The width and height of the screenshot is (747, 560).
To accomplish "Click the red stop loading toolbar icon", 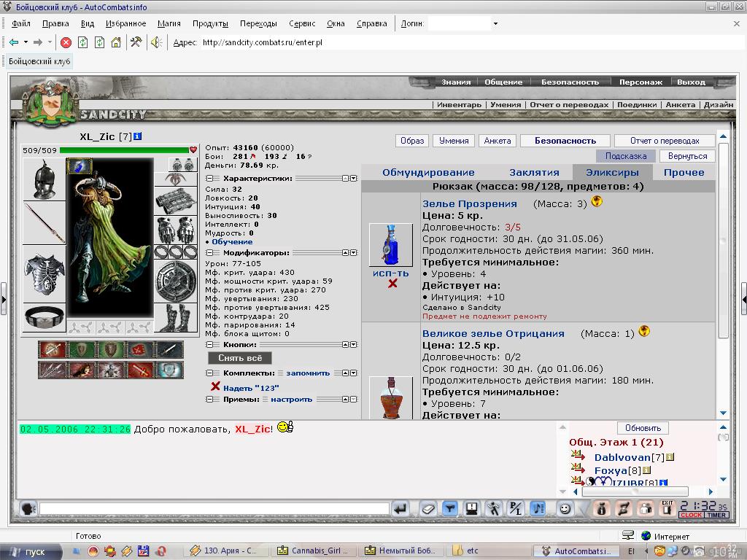I will point(66,42).
